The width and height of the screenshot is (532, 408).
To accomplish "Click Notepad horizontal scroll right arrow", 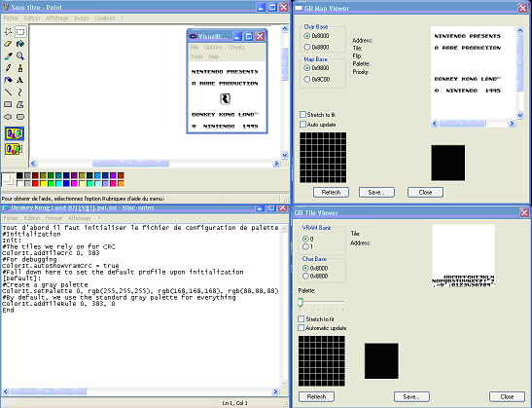I will [x=275, y=391].
